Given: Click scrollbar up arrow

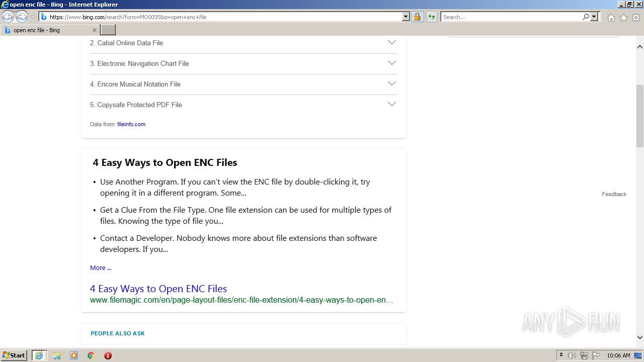Looking at the screenshot, I should click(640, 47).
